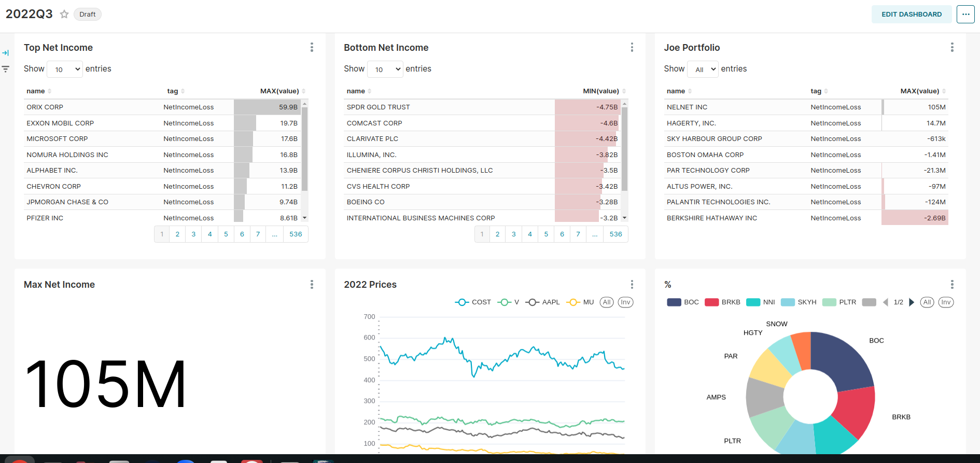Go to page 5 of Top Net Income
This screenshot has height=463, width=980.
[226, 234]
